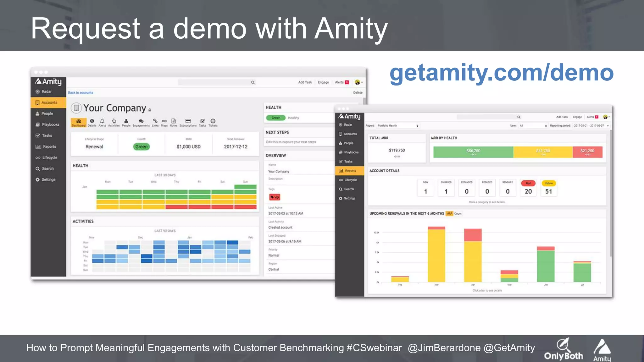
Task: Open the Plays infinity icon tab
Action: 164,123
